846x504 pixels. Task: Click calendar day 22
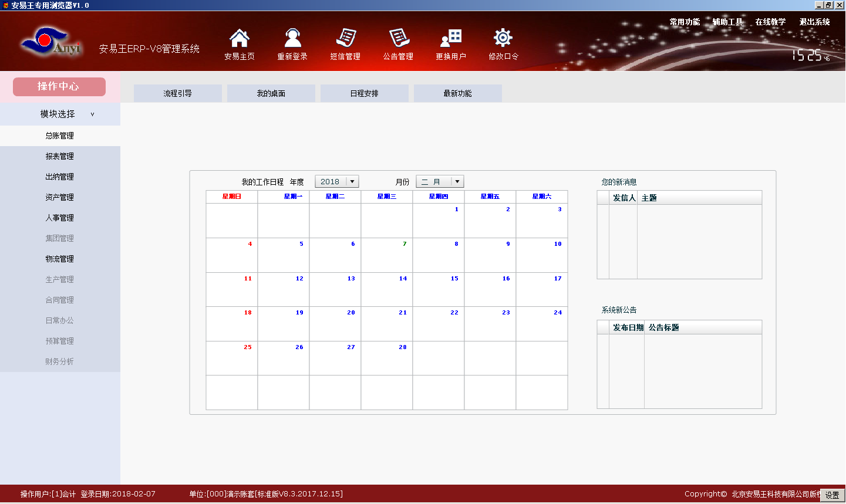pyautogui.click(x=439, y=324)
